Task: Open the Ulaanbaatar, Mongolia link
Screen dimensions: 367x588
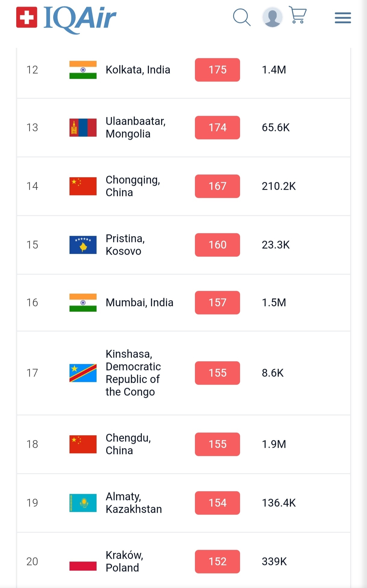Action: pyautogui.click(x=135, y=128)
